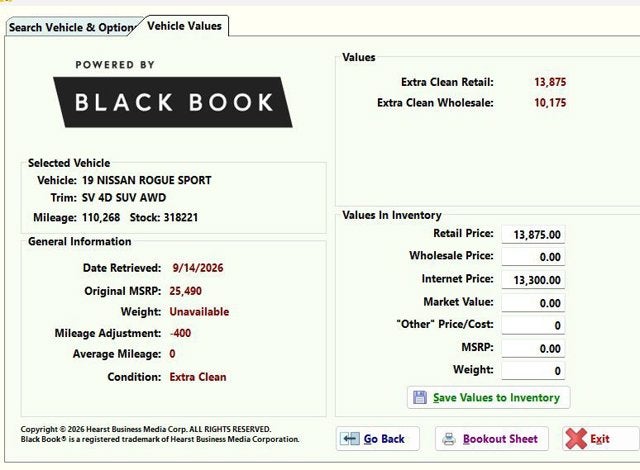Select Extra Clean Retail value 13,875
The height and width of the screenshot is (470, 640).
click(550, 82)
